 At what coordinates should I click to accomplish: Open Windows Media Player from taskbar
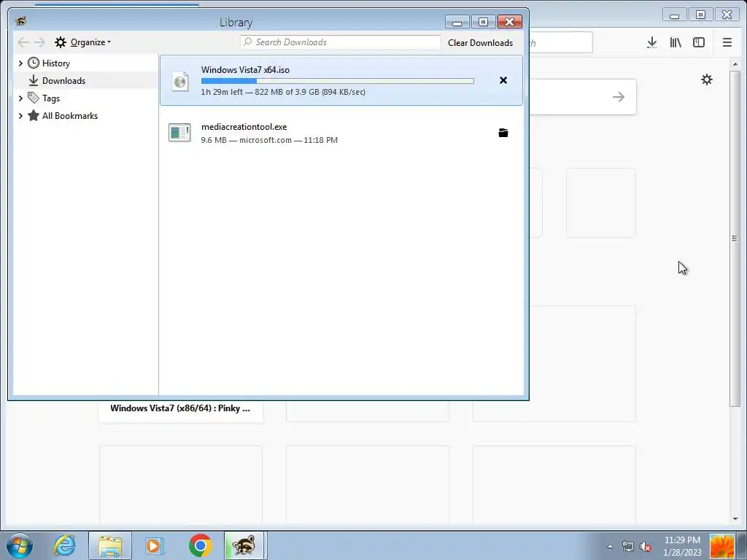point(154,545)
